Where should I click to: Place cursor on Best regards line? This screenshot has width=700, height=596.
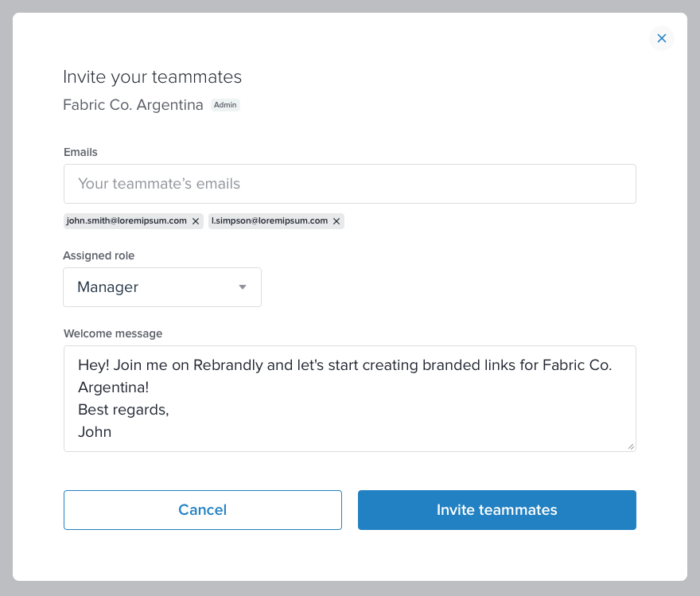pos(123,409)
